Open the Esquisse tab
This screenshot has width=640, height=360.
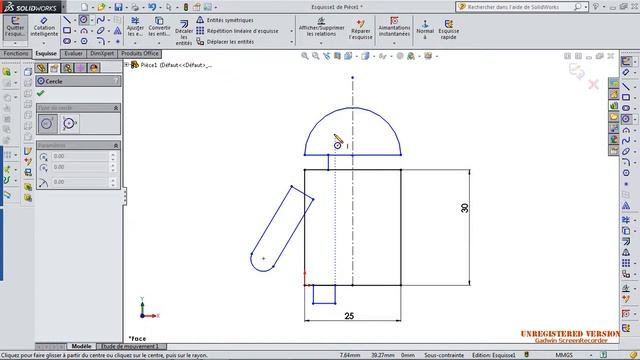click(46, 53)
